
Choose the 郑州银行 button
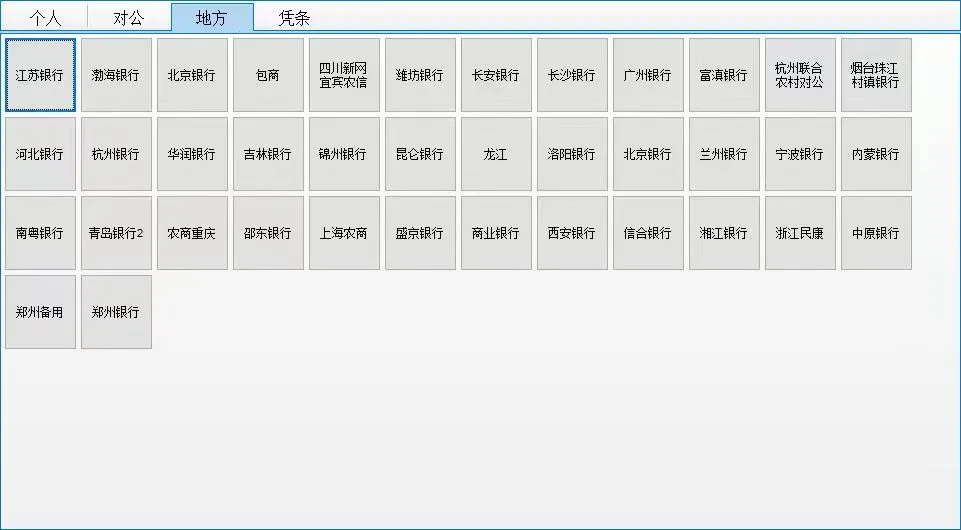pyautogui.click(x=116, y=312)
